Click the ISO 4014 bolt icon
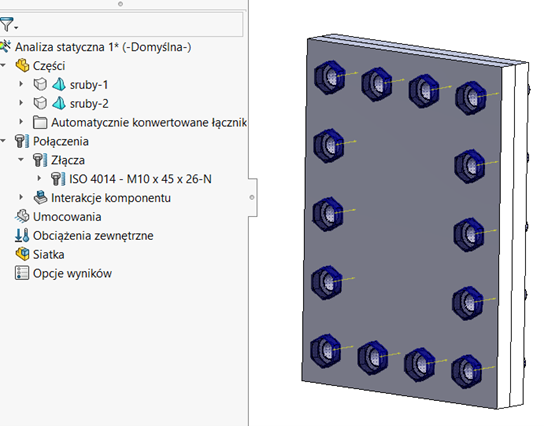Image resolution: width=544 pixels, height=426 pixels. pyautogui.click(x=58, y=179)
